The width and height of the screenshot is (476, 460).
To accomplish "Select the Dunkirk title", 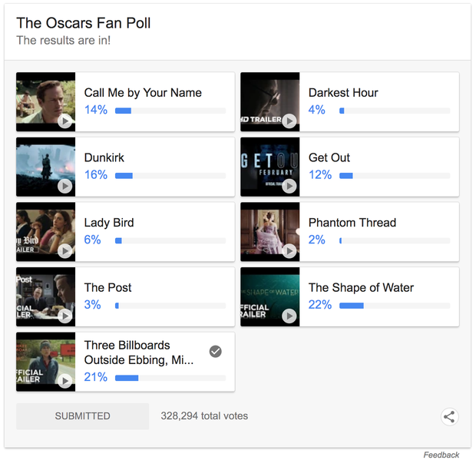I will point(104,157).
